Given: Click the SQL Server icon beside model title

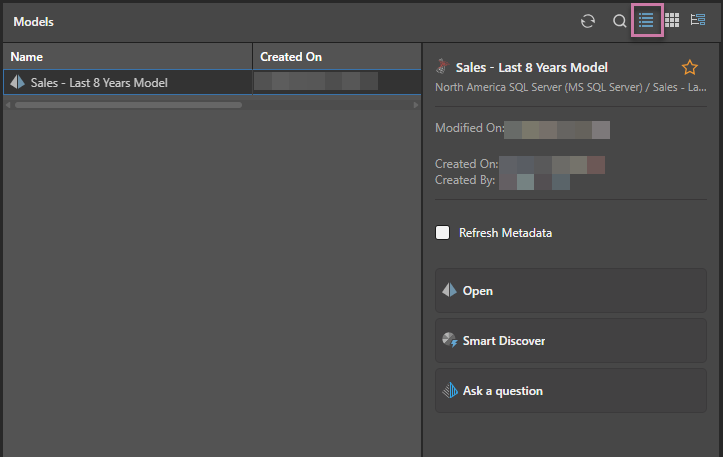Looking at the screenshot, I should (443, 68).
